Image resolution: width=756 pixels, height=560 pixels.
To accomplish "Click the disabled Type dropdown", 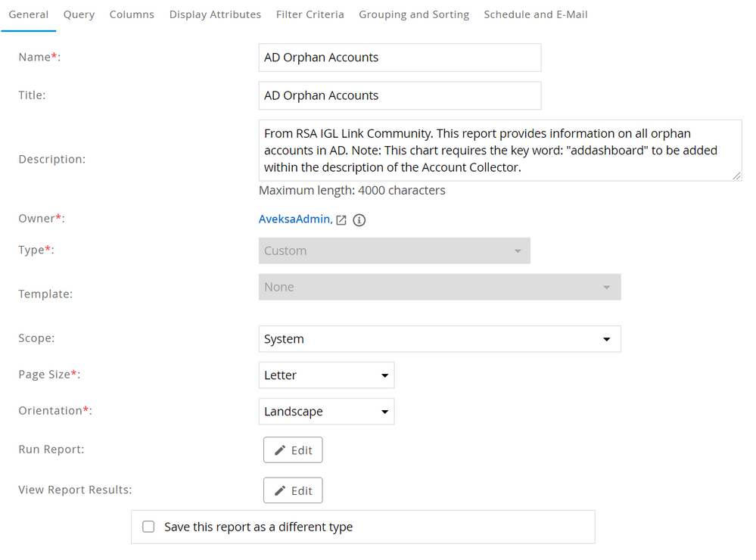I will pos(394,250).
